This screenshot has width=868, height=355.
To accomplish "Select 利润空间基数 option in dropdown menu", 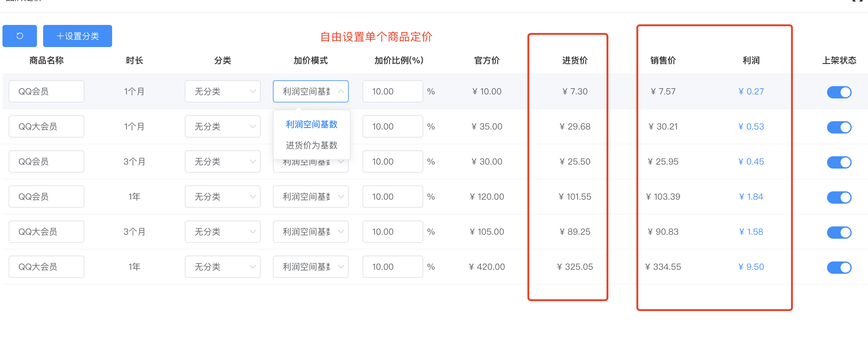I will [x=312, y=124].
